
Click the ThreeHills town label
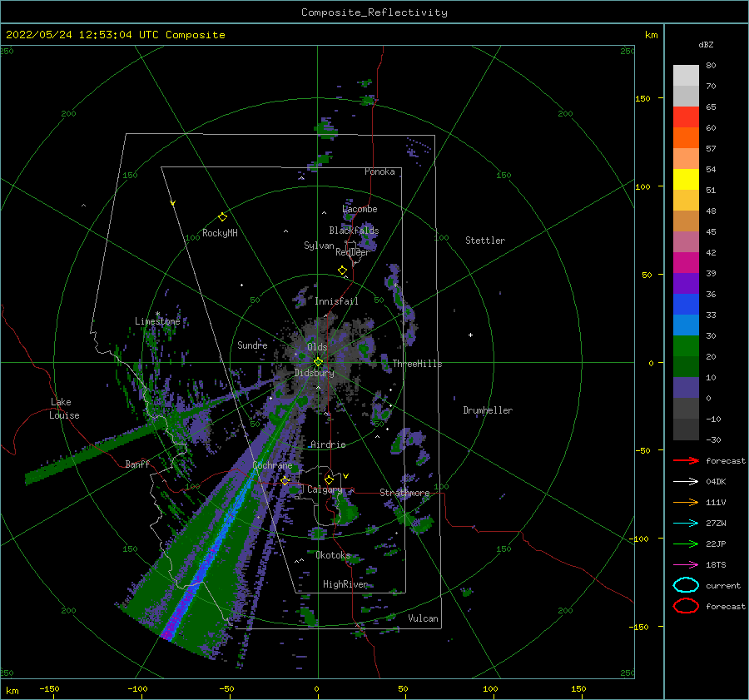(417, 364)
